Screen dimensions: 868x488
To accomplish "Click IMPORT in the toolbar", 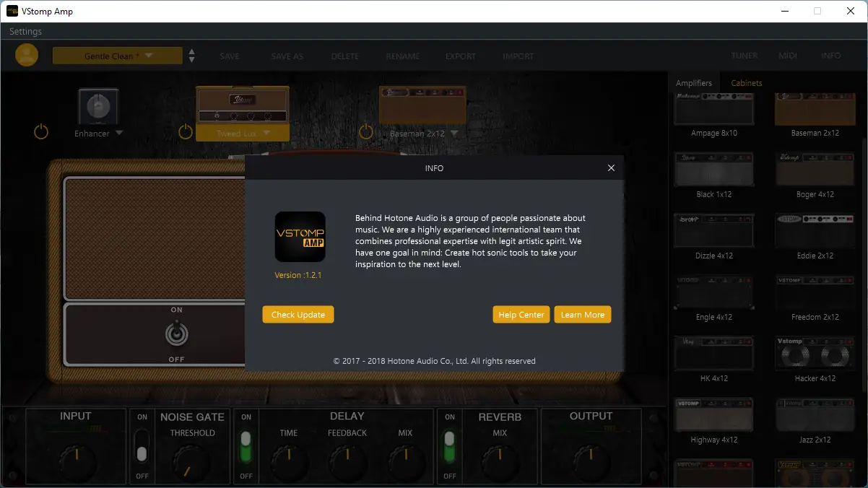I will (518, 56).
